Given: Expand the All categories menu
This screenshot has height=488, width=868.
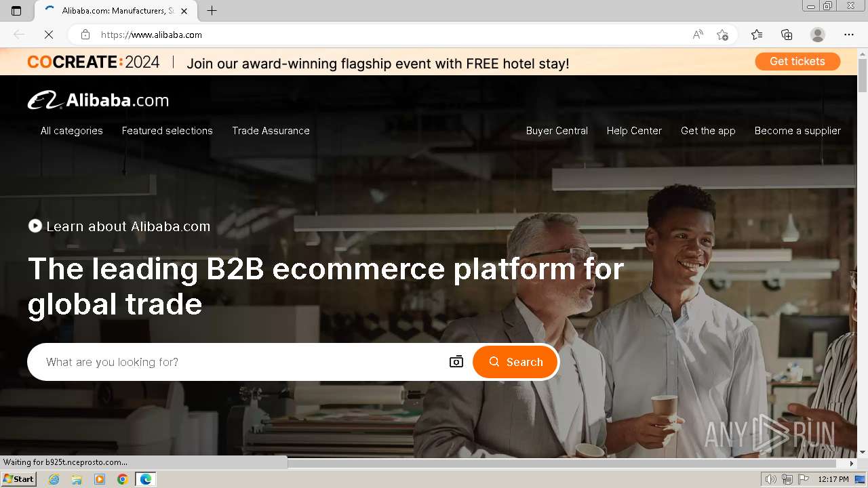Looking at the screenshot, I should pos(72,131).
